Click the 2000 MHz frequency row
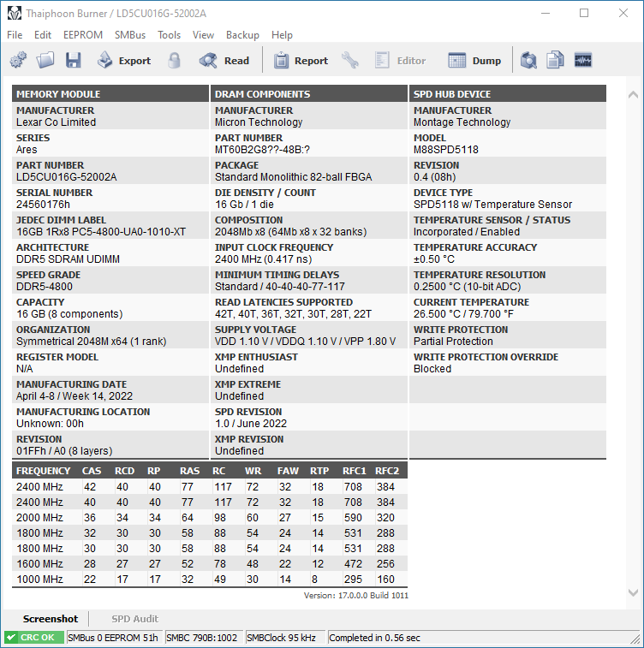The image size is (644, 648). point(210,517)
